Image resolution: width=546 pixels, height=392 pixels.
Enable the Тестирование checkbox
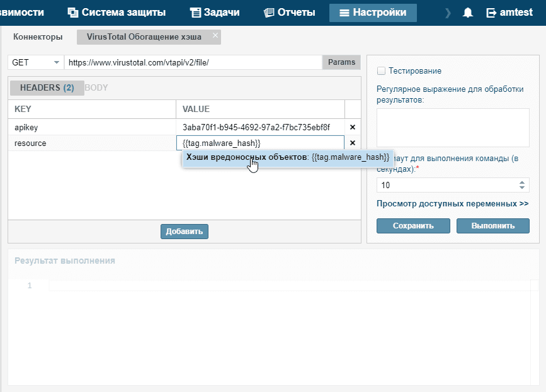coord(380,71)
